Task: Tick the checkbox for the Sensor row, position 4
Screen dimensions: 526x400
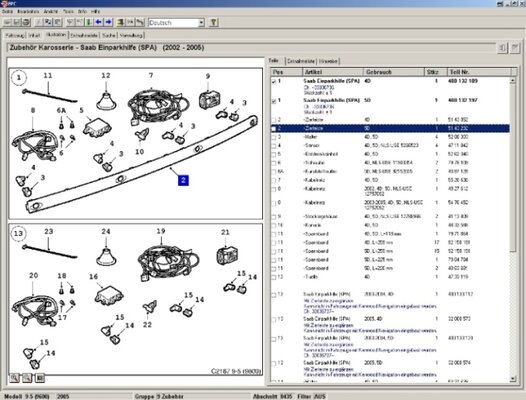Action: pyautogui.click(x=274, y=146)
